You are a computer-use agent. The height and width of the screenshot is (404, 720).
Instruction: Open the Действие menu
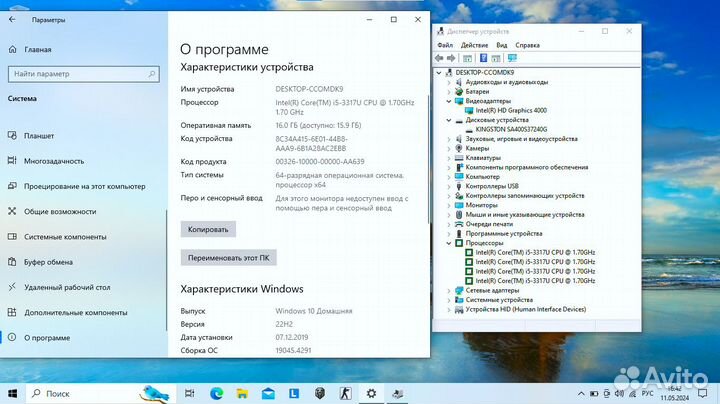coord(474,45)
